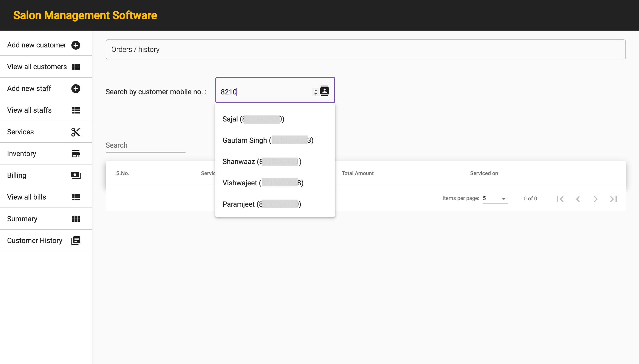Click the store icon for Inventory
The height and width of the screenshot is (364, 639).
pos(76,154)
